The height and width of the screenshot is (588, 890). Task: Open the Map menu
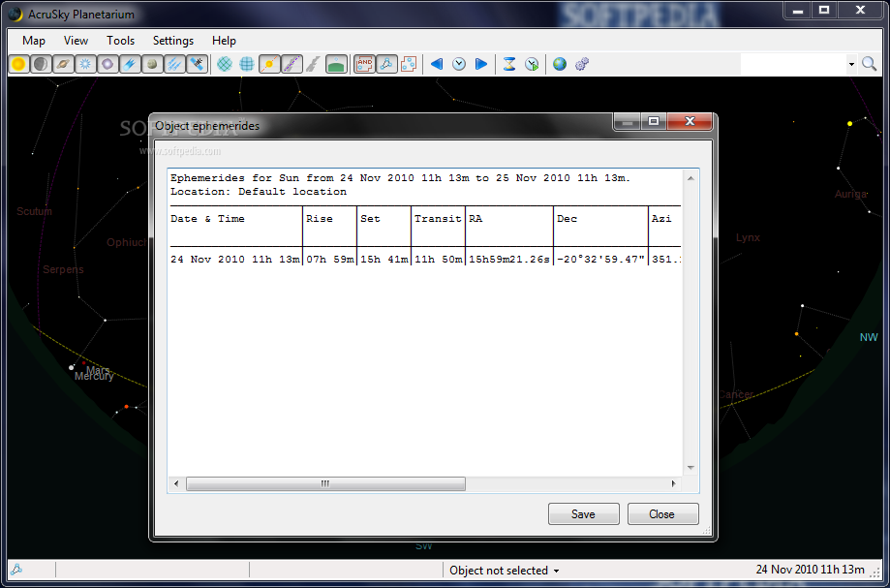(34, 41)
